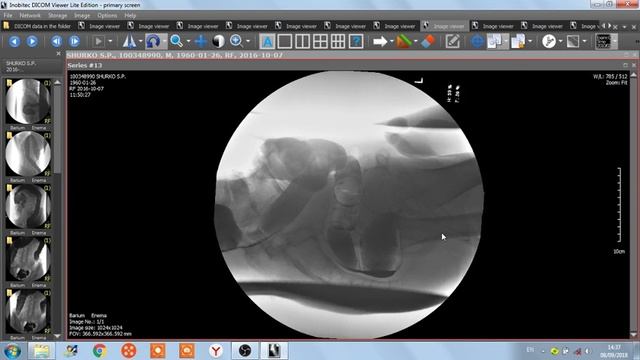
Task: Maximize the Series #13 pane
Action: [x=625, y=65]
